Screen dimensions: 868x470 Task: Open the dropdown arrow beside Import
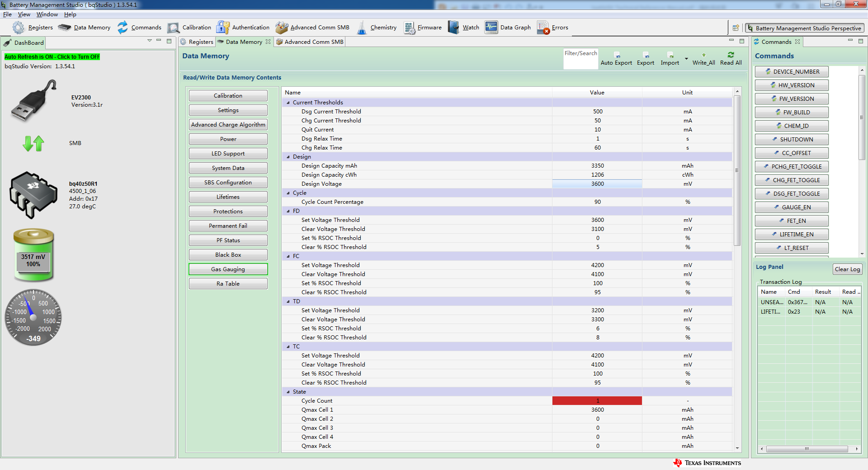[x=686, y=59]
